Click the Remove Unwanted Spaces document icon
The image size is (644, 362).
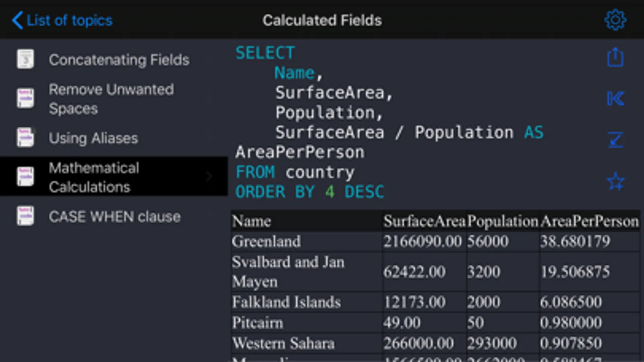tap(25, 99)
